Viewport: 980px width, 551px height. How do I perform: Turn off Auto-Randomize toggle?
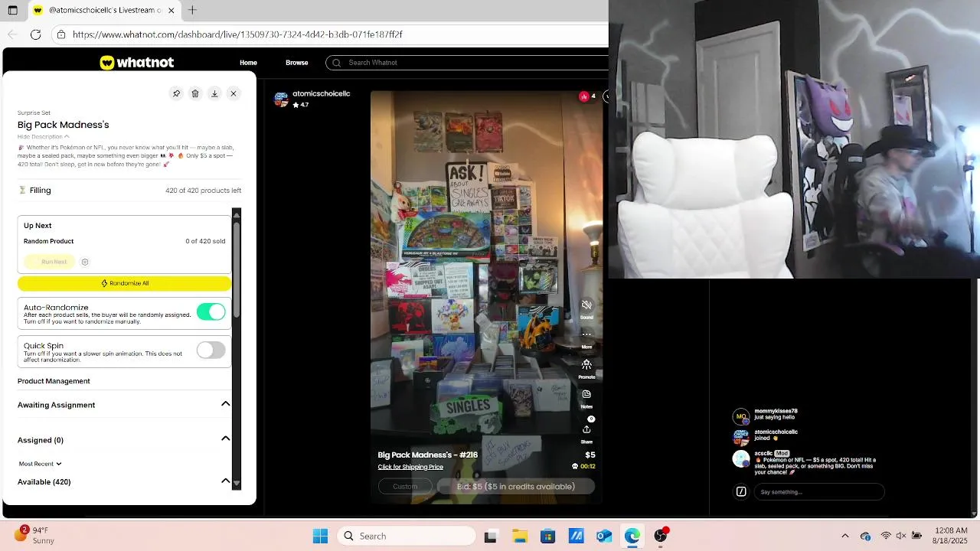point(211,312)
